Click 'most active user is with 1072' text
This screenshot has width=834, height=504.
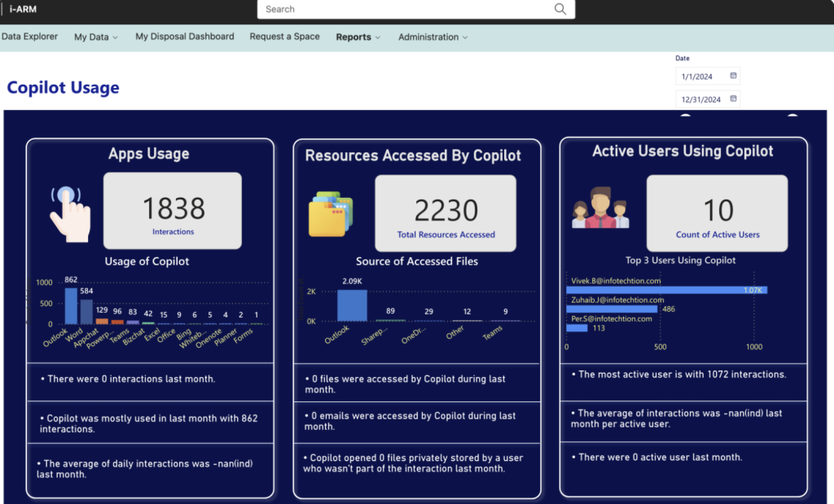click(679, 375)
